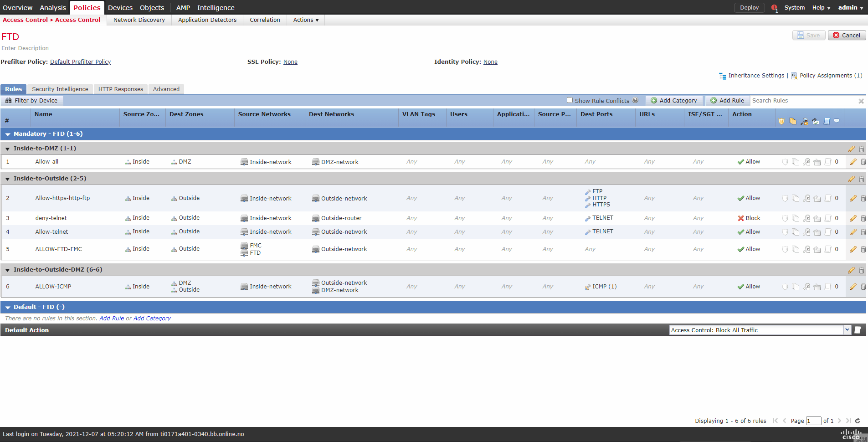
Task: Click the Cancel button
Action: (847, 36)
